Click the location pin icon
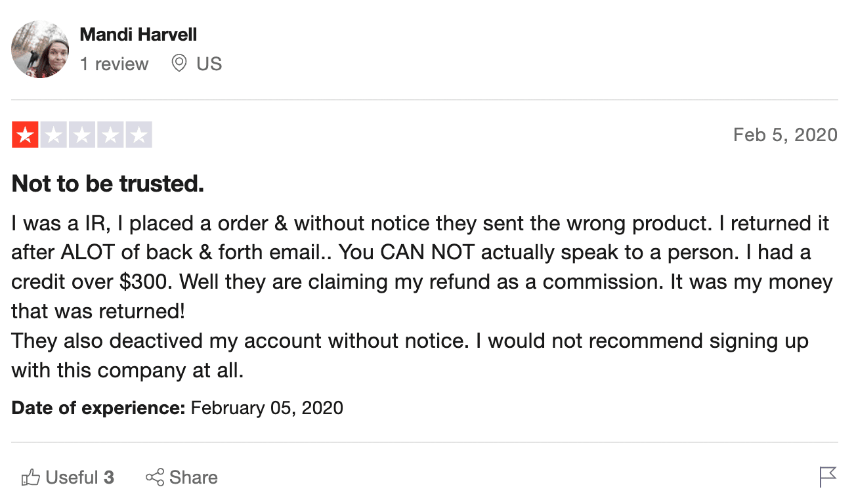The image size is (856, 504). point(179,64)
